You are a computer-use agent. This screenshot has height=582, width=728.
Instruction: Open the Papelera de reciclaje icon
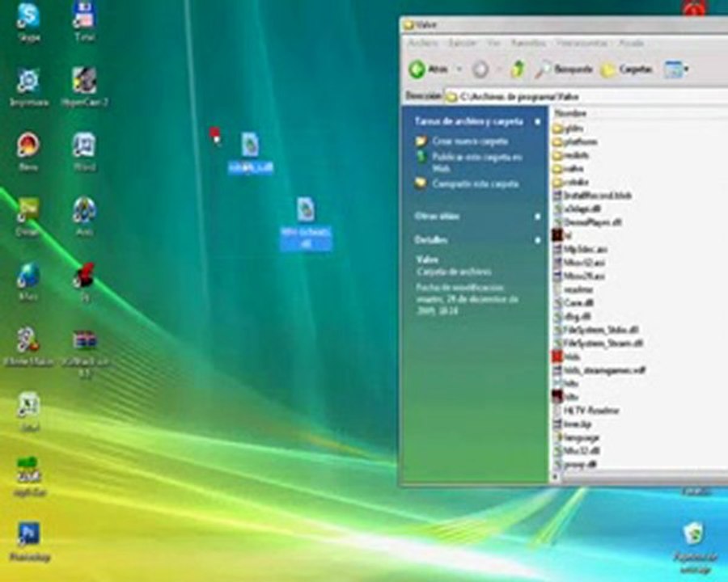695,548
